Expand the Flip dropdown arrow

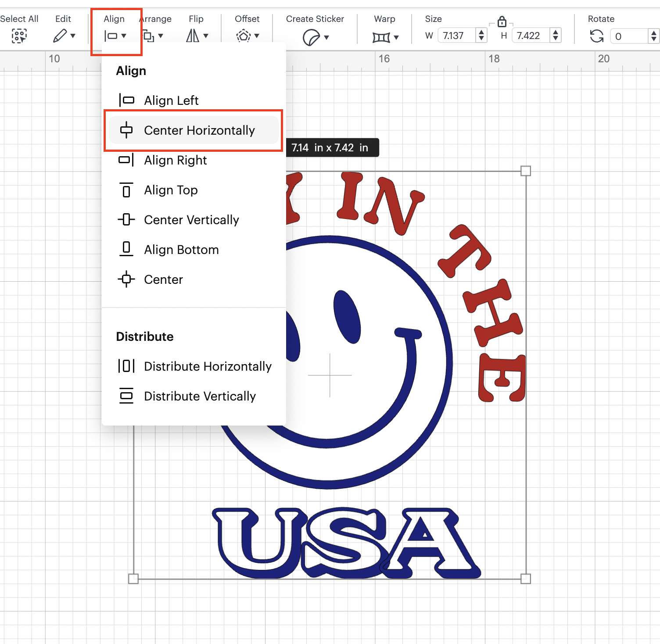[206, 36]
